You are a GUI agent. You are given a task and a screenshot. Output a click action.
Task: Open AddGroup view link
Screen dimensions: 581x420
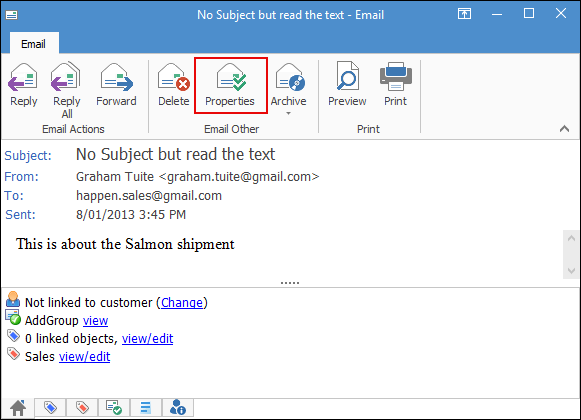pos(95,320)
